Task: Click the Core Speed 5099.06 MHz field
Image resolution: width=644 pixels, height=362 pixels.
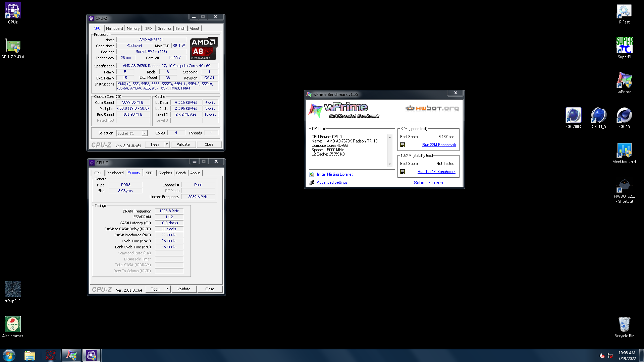Action: point(133,103)
